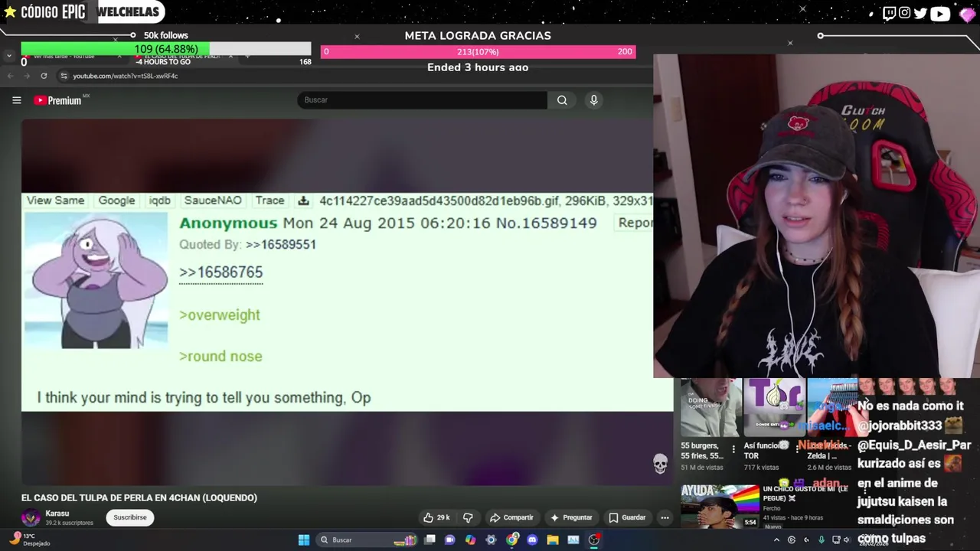Open the weather widget showing 13°C

(29, 540)
